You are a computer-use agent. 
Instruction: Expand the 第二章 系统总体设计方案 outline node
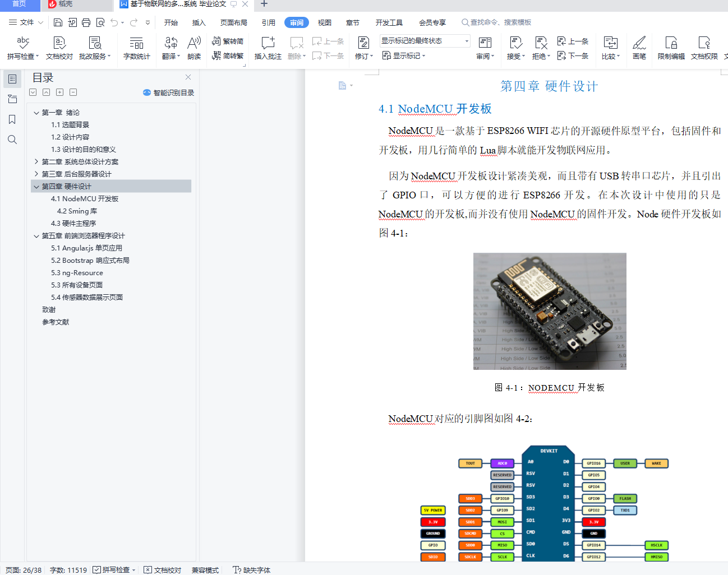click(x=36, y=162)
